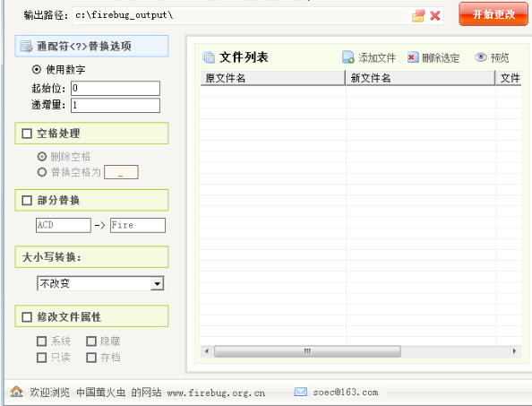This screenshot has width=532, height=406.
Task: Click the soec@163.com email link
Action: point(346,392)
